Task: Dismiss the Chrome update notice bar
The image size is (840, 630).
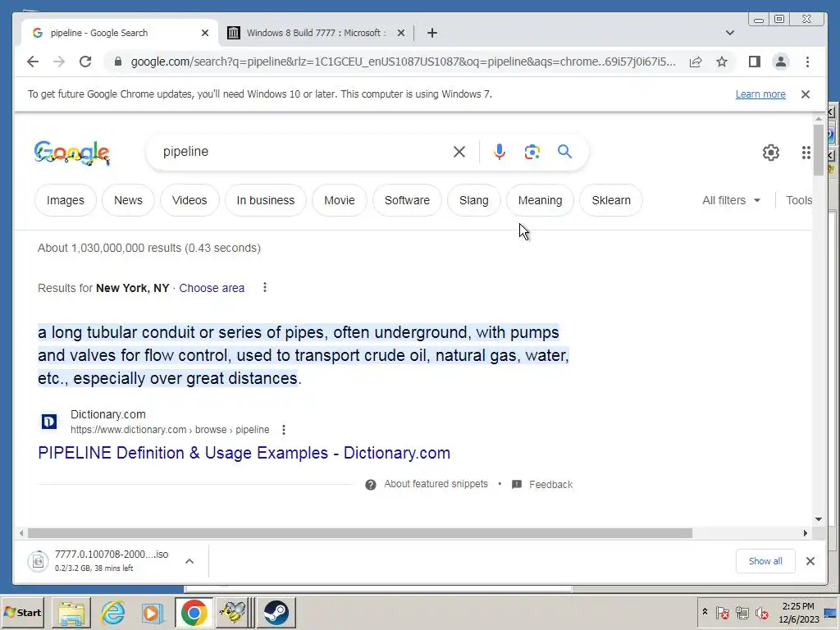Action: click(x=806, y=94)
